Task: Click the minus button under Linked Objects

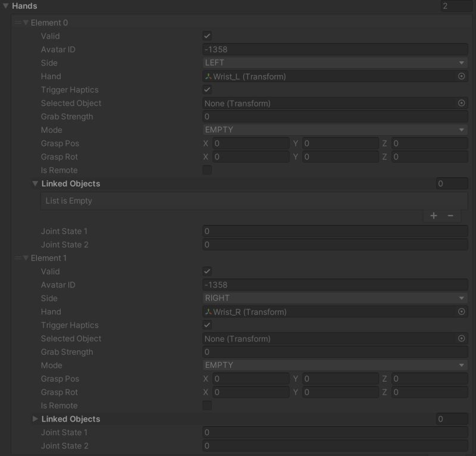Action: [451, 215]
